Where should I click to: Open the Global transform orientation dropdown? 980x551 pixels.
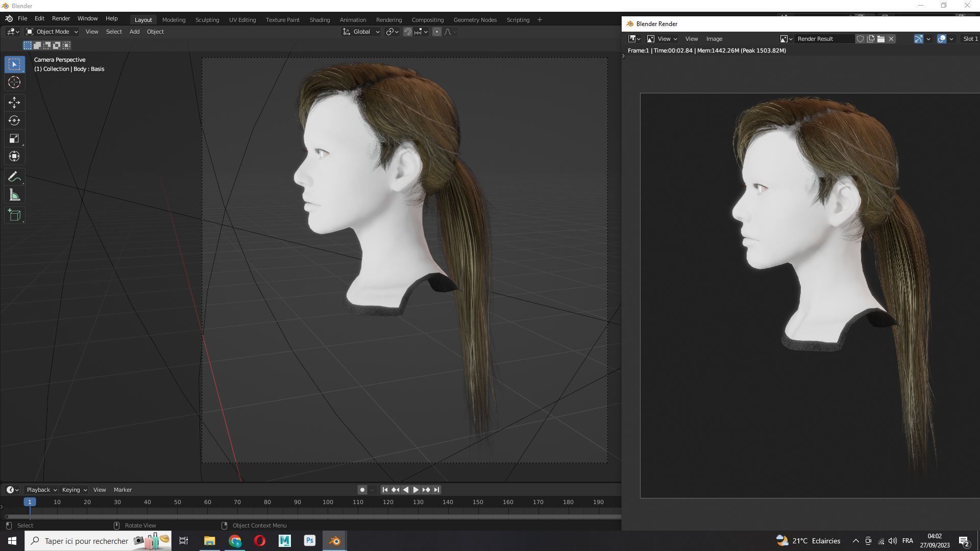pos(361,32)
